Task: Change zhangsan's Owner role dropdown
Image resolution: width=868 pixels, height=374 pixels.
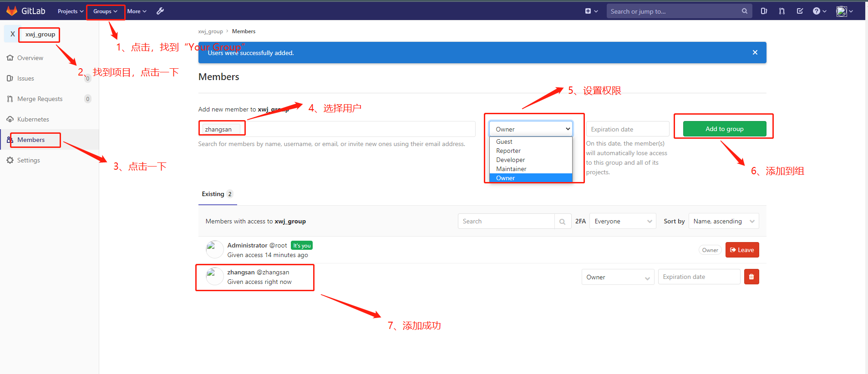Action: click(x=618, y=277)
